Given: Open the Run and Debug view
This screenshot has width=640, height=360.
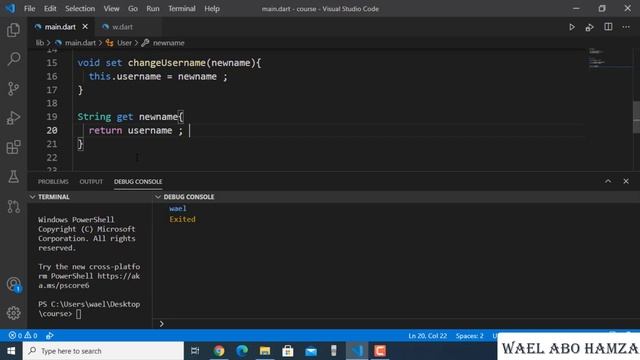Looking at the screenshot, I should tap(13, 118).
